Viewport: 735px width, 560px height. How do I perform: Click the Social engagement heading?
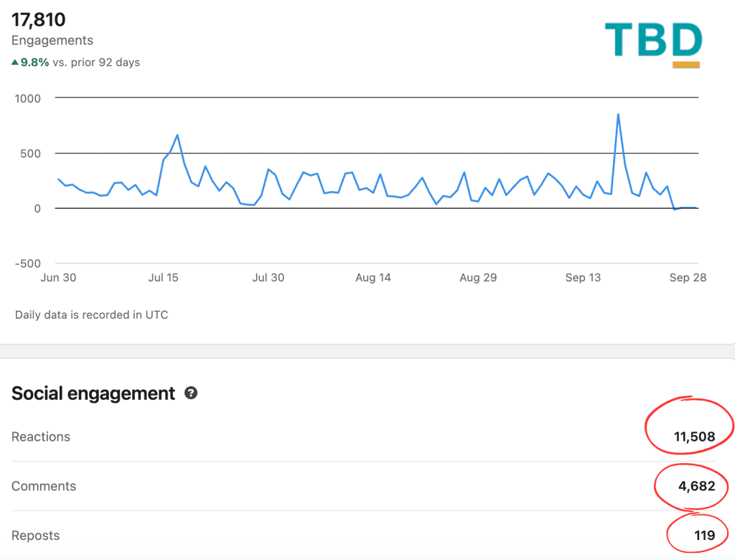click(93, 393)
